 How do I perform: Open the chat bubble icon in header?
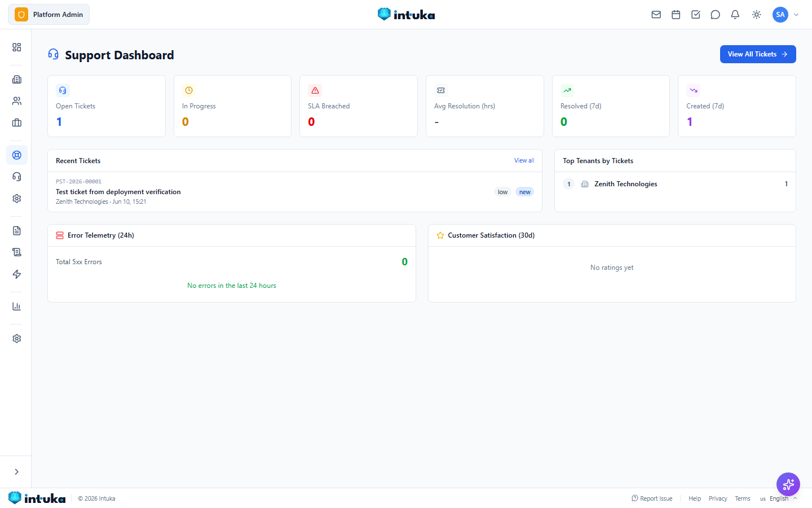click(x=715, y=15)
